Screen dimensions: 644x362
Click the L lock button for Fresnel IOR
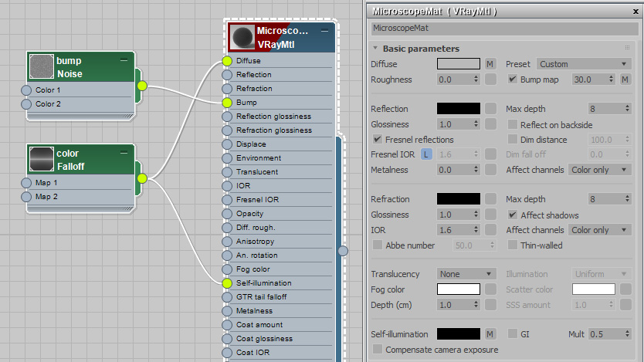(425, 154)
